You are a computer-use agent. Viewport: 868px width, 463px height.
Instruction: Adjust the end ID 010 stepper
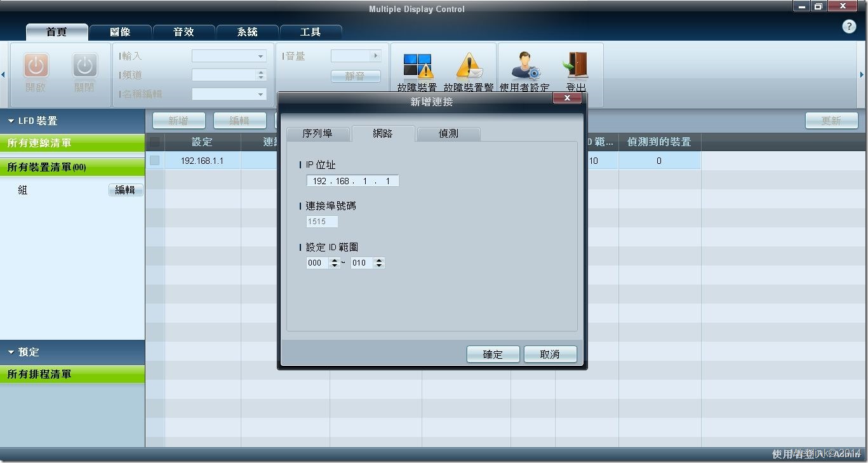379,263
